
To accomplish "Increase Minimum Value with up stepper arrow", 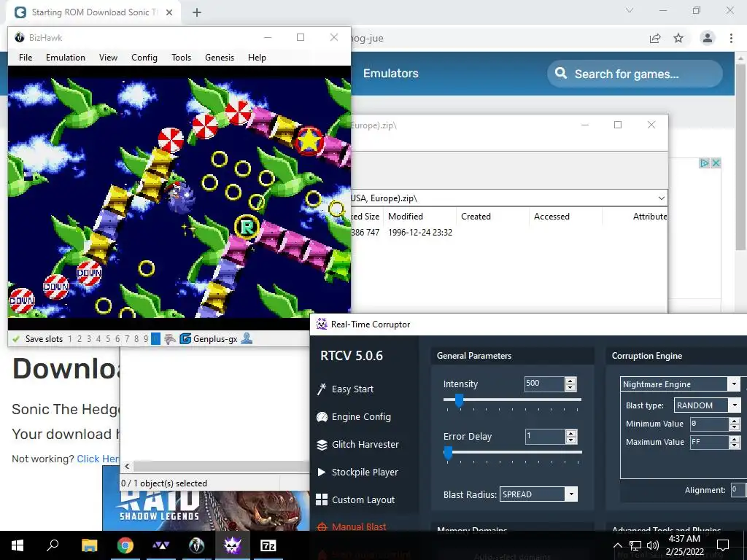I will (x=734, y=421).
